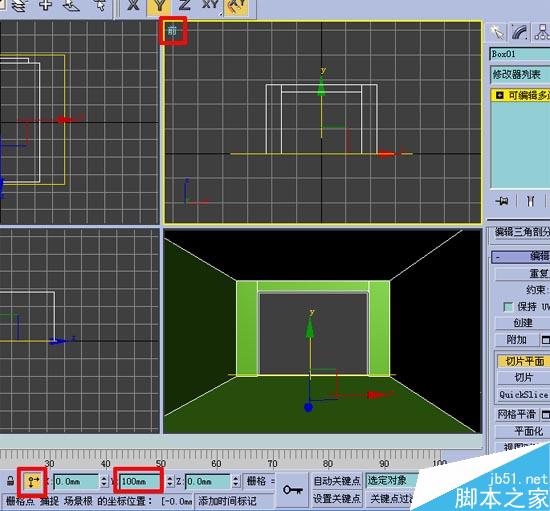Viewport: 550px width, 511px height.
Task: Click the set keys key icon button
Action: 293,490
